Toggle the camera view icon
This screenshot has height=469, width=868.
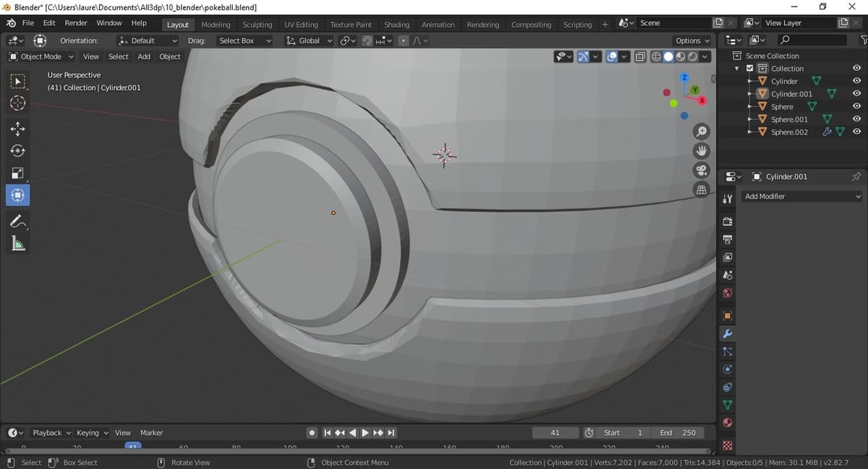701,170
